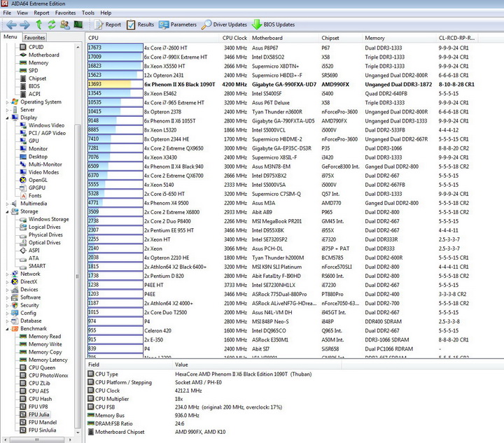The image size is (504, 443).
Task: Open Parameters from the toolbar
Action: (177, 24)
